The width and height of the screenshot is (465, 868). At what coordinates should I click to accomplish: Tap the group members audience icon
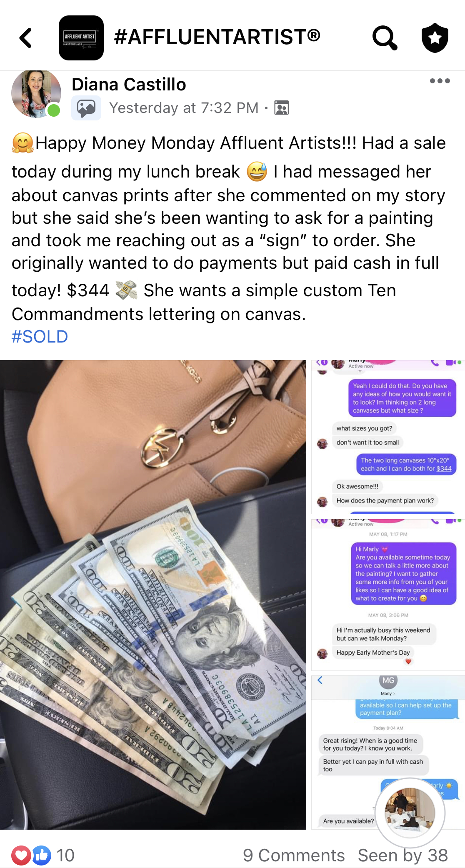point(282,108)
